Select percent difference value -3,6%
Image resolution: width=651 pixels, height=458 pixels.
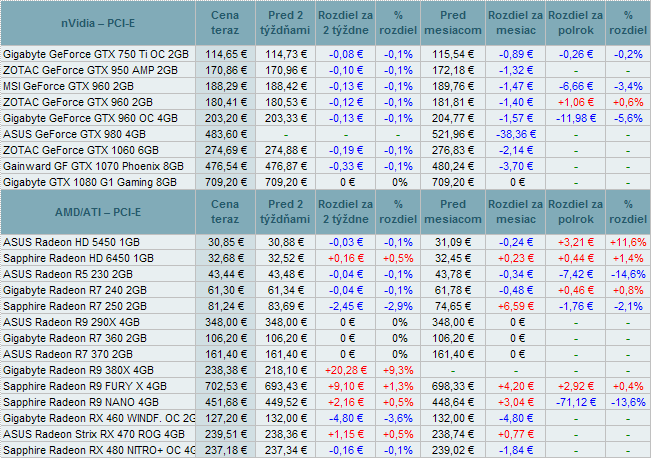(398, 418)
